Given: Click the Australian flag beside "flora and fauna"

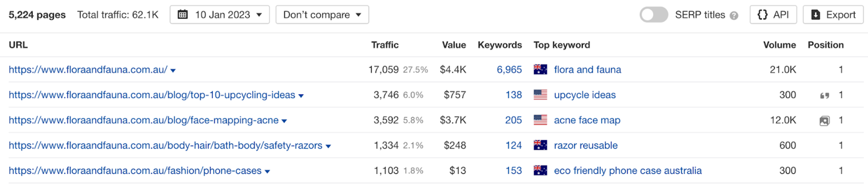Looking at the screenshot, I should tap(540, 70).
